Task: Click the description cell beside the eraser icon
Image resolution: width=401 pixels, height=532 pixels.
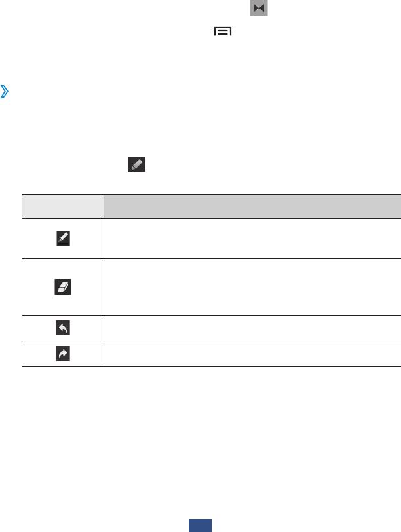Action: coord(252,287)
